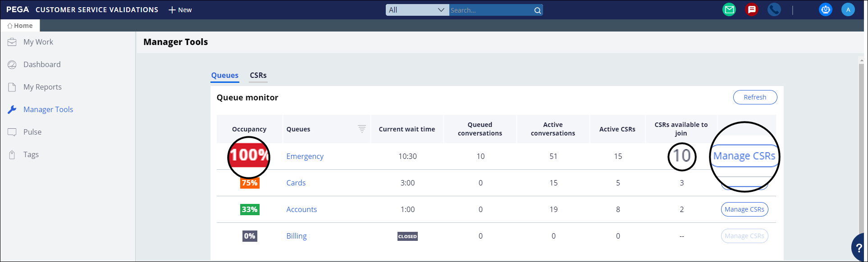This screenshot has height=262, width=868.
Task: Click the search magnifier icon
Action: (537, 10)
